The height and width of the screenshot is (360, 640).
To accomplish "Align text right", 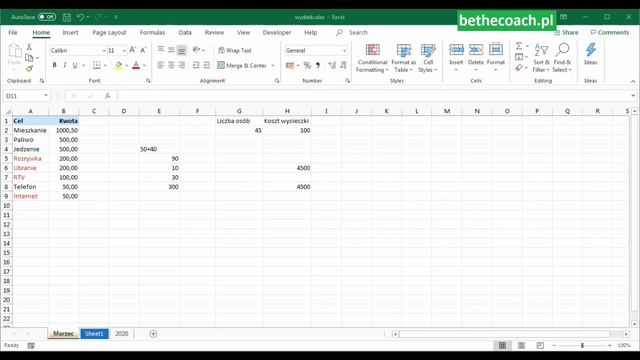I will tap(182, 65).
